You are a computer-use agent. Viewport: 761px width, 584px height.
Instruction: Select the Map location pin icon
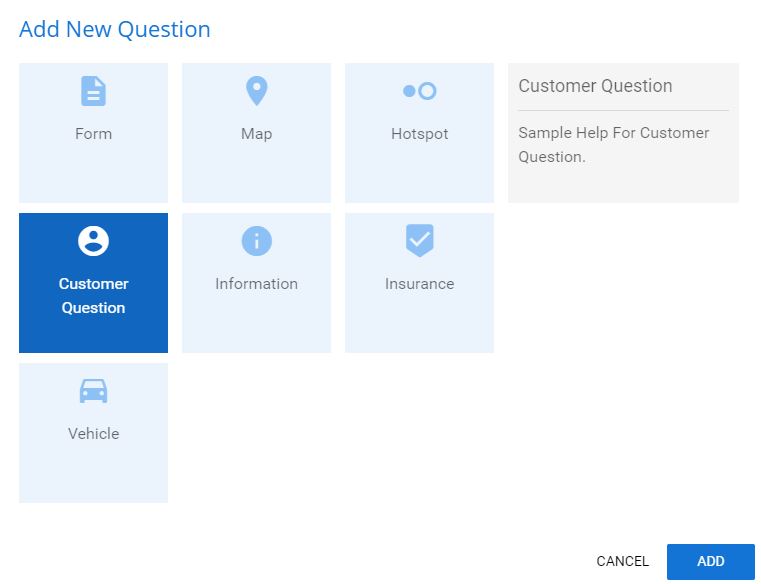256,91
